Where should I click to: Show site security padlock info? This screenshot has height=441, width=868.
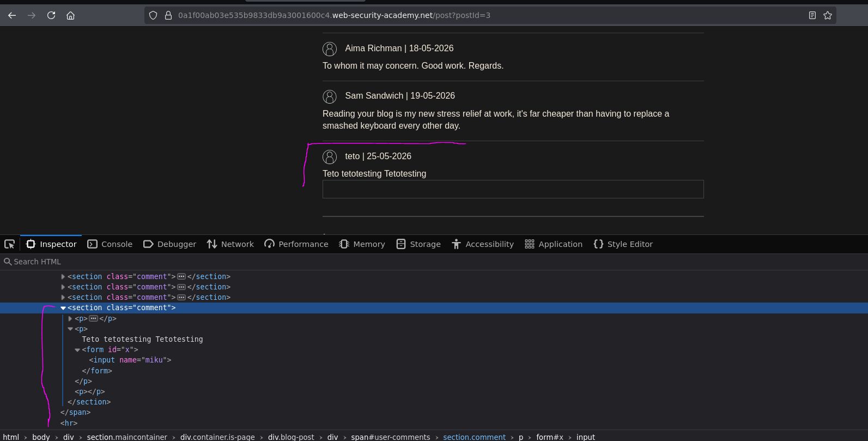point(168,15)
